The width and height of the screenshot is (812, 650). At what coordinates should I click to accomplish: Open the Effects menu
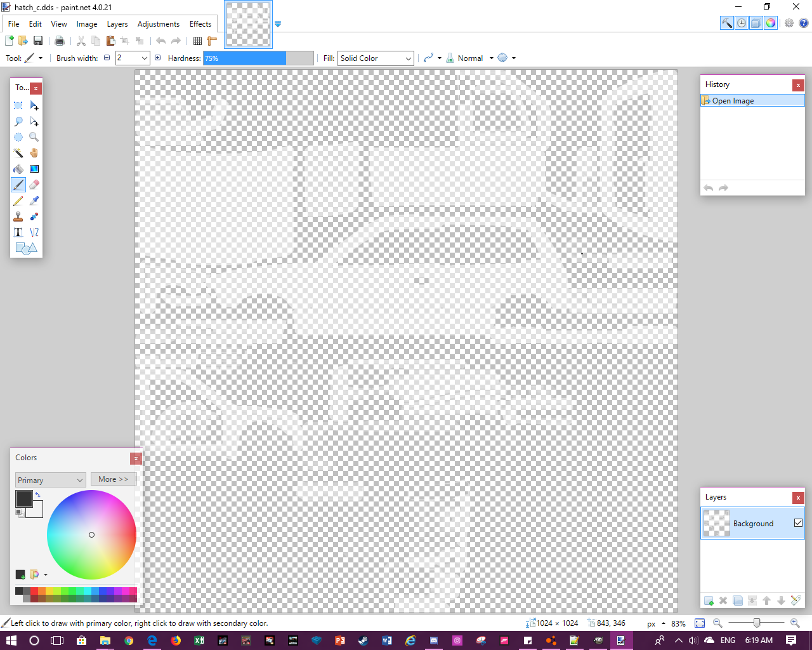pos(200,24)
